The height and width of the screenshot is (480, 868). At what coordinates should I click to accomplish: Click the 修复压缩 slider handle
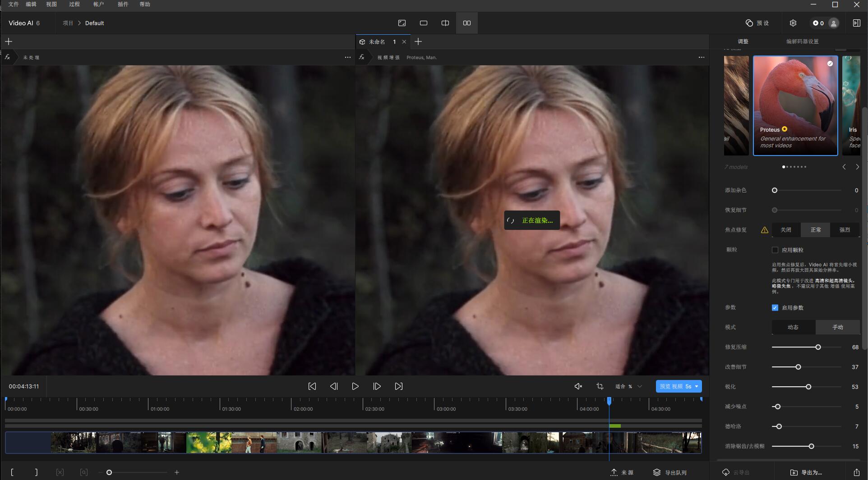pyautogui.click(x=818, y=347)
